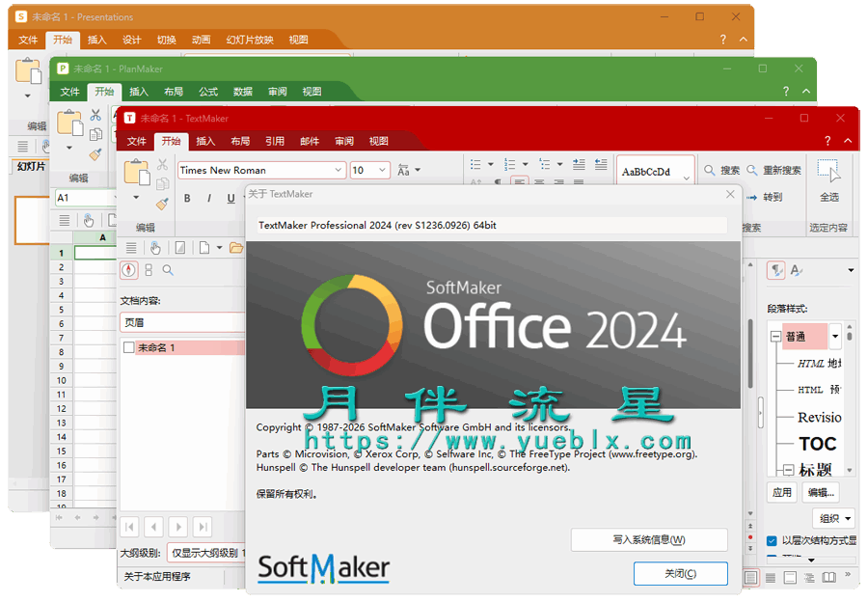Uncheck 以层次结构方式显示 checkbox

(772, 540)
